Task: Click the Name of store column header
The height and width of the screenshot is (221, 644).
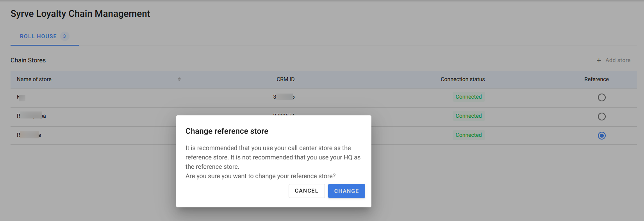Action: 34,79
